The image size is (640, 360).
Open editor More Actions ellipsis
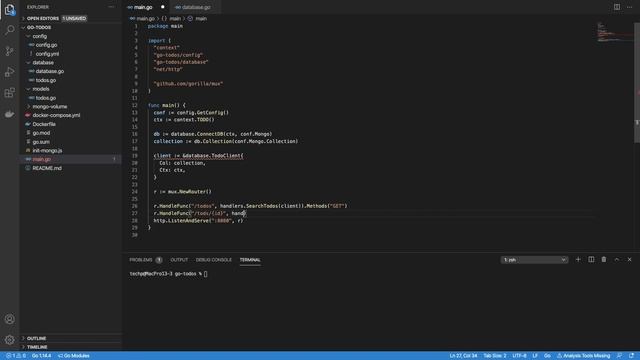tap(629, 7)
